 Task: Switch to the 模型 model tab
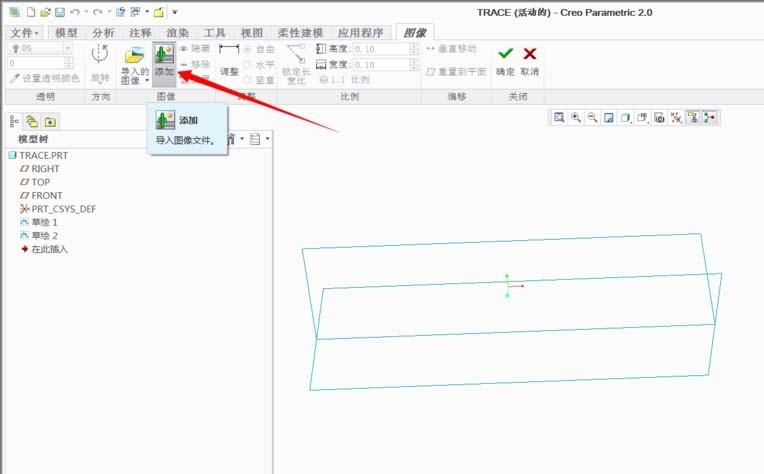66,33
